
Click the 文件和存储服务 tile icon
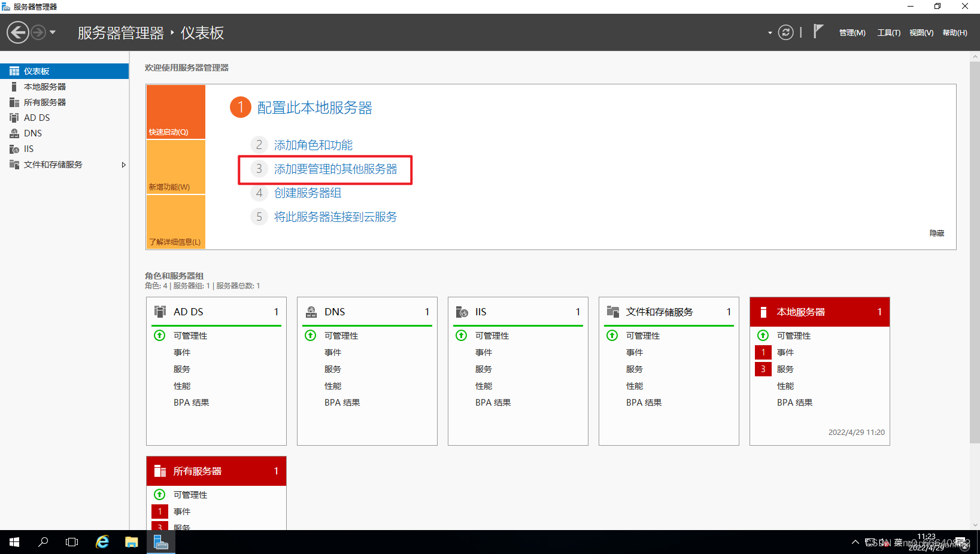pyautogui.click(x=613, y=312)
